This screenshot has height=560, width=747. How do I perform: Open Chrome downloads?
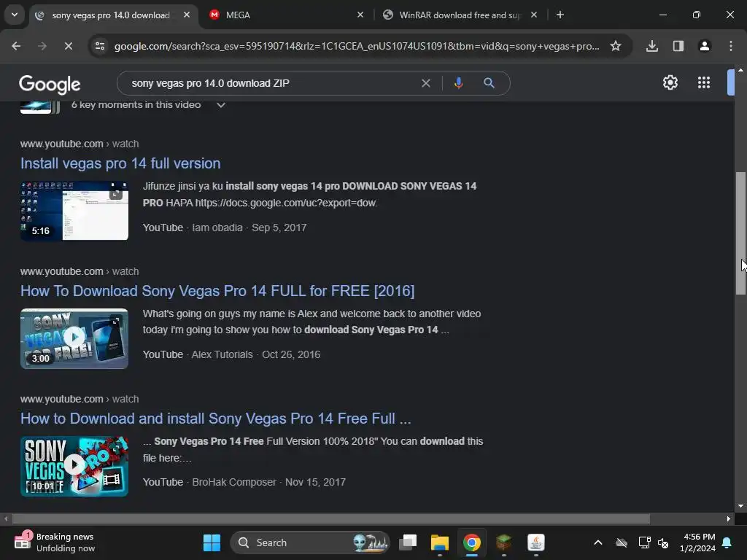point(652,46)
